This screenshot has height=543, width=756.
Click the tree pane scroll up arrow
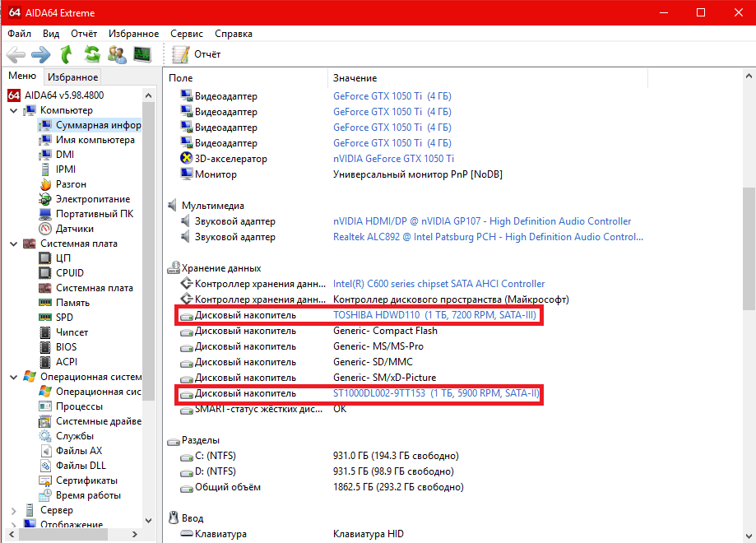149,95
